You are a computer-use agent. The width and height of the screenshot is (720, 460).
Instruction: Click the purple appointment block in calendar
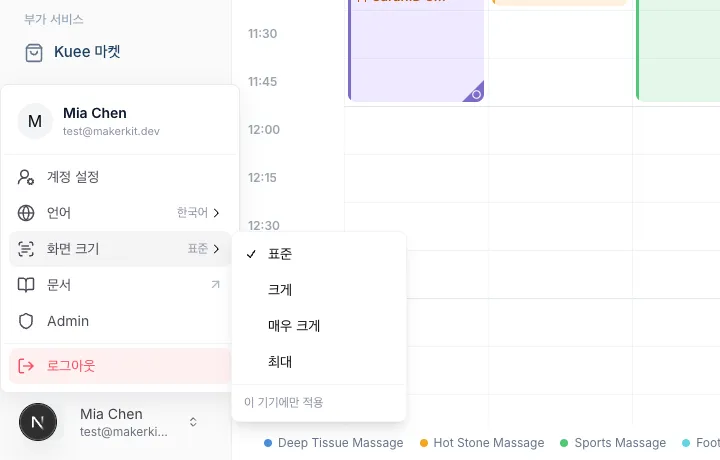416,50
